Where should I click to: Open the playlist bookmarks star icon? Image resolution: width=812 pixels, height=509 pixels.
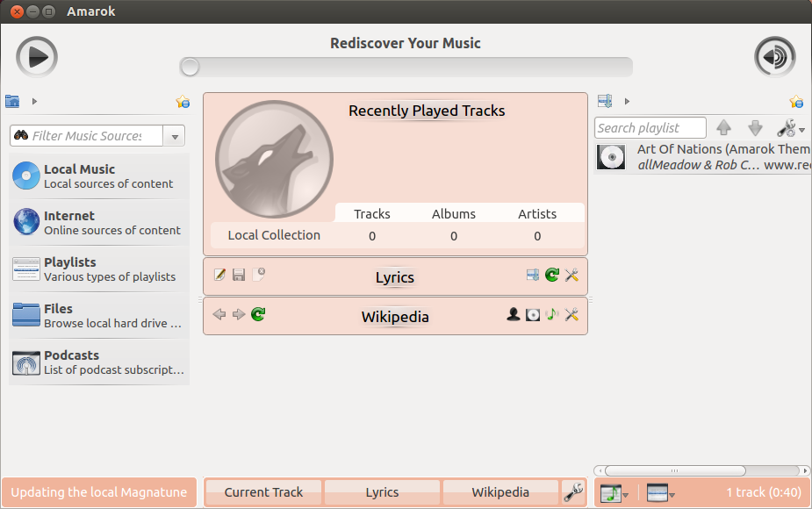tap(796, 102)
